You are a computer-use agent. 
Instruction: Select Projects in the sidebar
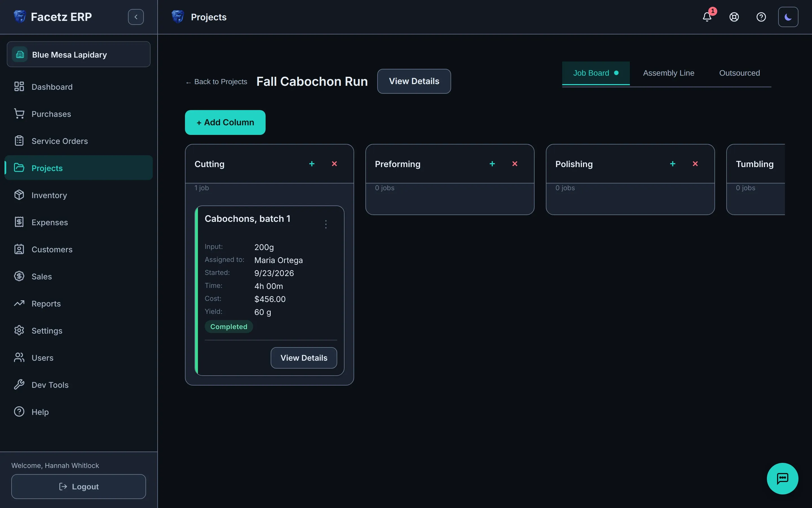[78, 168]
